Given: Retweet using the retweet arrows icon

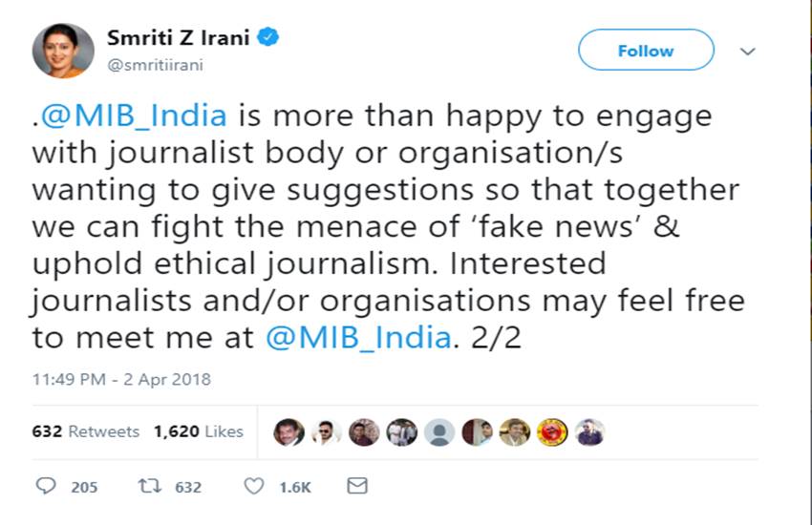Looking at the screenshot, I should click(x=151, y=487).
